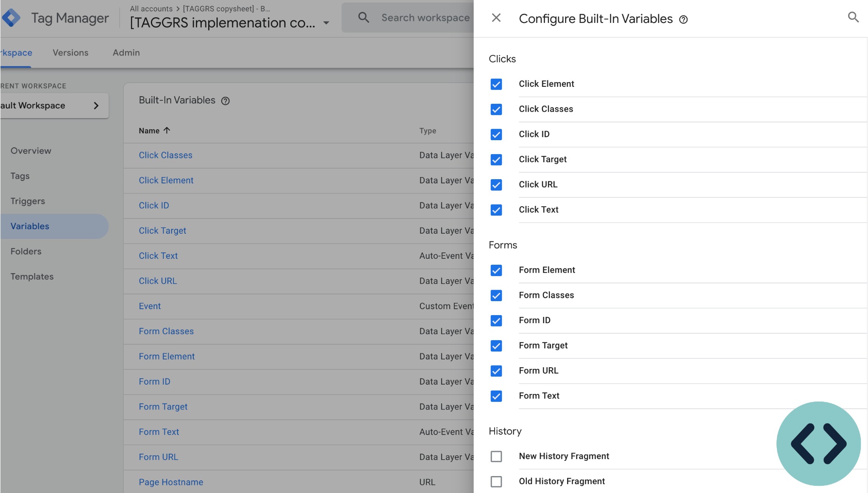The height and width of the screenshot is (493, 868).
Task: Click the TAGGRS implementation container name
Action: 223,23
